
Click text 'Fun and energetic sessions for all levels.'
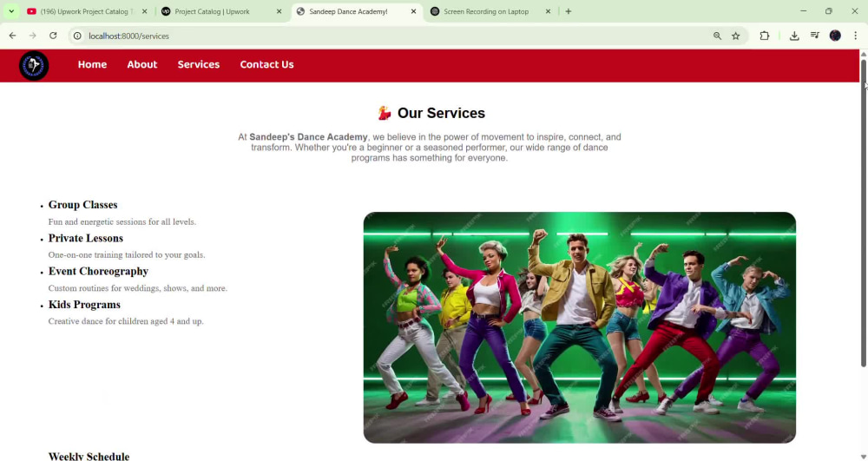coord(122,222)
